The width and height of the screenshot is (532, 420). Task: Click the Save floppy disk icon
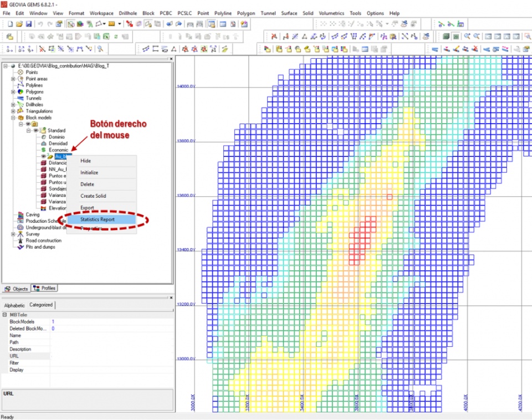(29, 24)
